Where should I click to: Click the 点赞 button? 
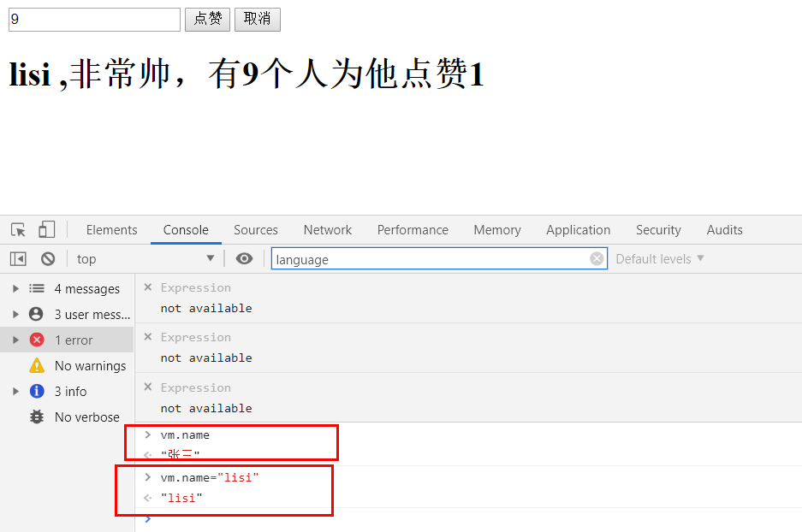point(207,20)
